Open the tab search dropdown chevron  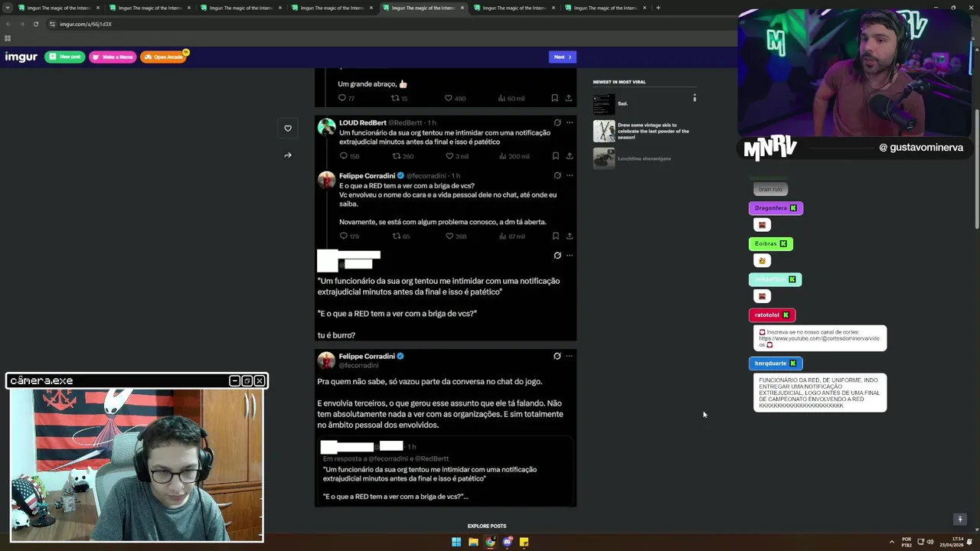(x=8, y=8)
